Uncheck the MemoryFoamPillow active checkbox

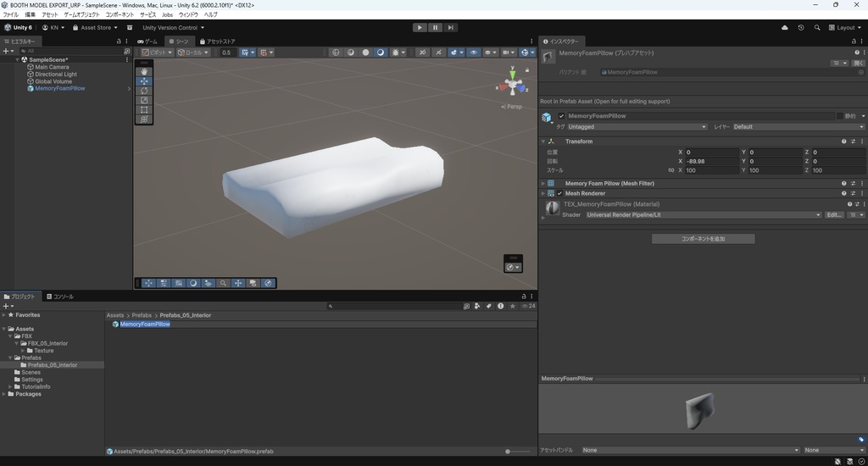(x=561, y=116)
